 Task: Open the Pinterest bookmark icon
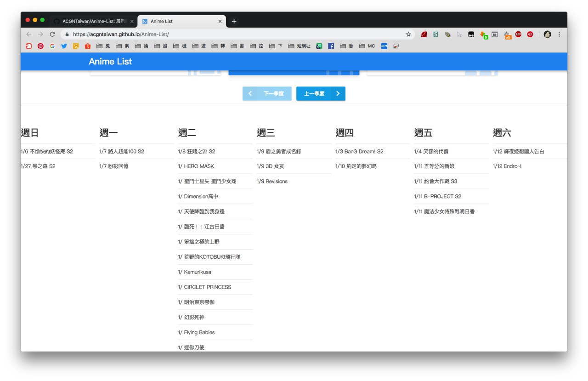pyautogui.click(x=40, y=46)
